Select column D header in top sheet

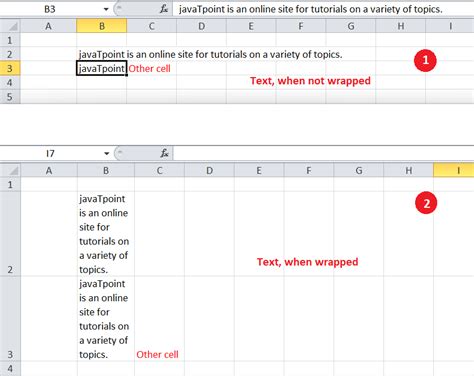[201, 26]
